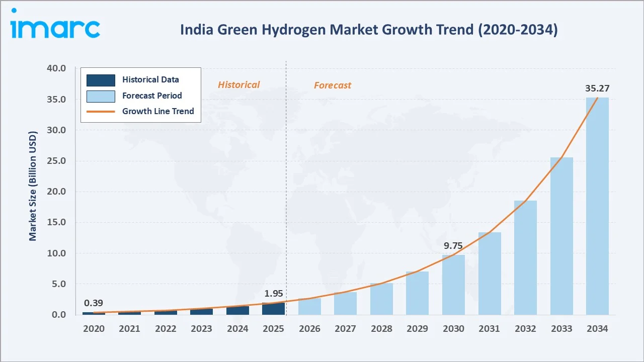The image size is (644, 362).
Task: Click the 2031 x-axis label
Action: coord(490,329)
